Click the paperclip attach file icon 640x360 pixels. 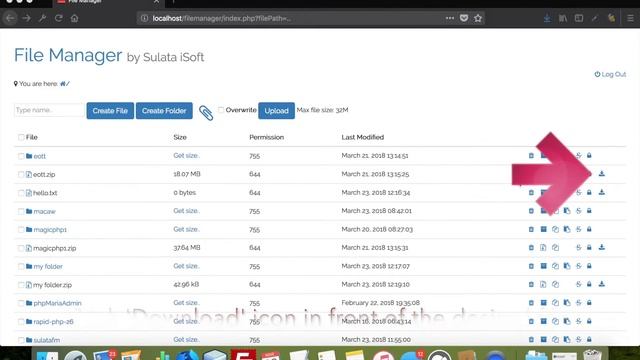[x=206, y=113]
